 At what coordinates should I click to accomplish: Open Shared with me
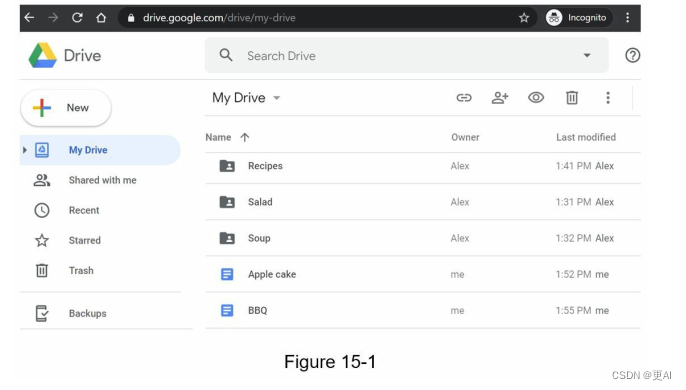(x=102, y=180)
